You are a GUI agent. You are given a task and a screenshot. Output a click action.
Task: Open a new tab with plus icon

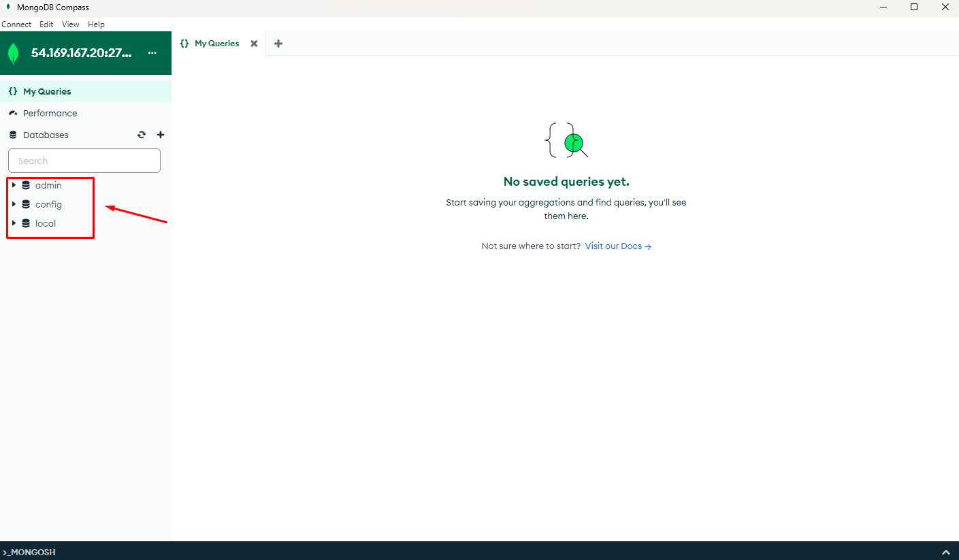278,44
